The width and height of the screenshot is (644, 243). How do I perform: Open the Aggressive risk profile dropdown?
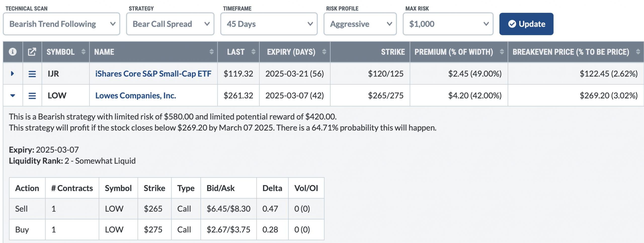click(x=360, y=24)
